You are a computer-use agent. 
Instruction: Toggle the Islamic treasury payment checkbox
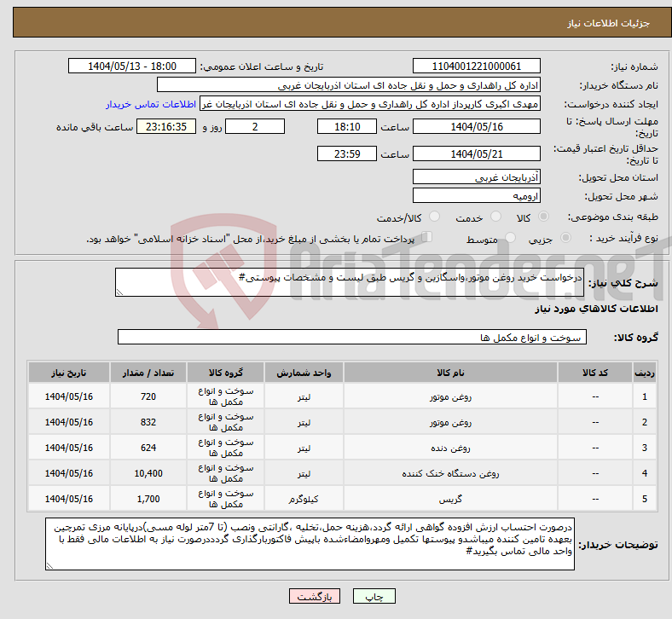click(x=427, y=237)
